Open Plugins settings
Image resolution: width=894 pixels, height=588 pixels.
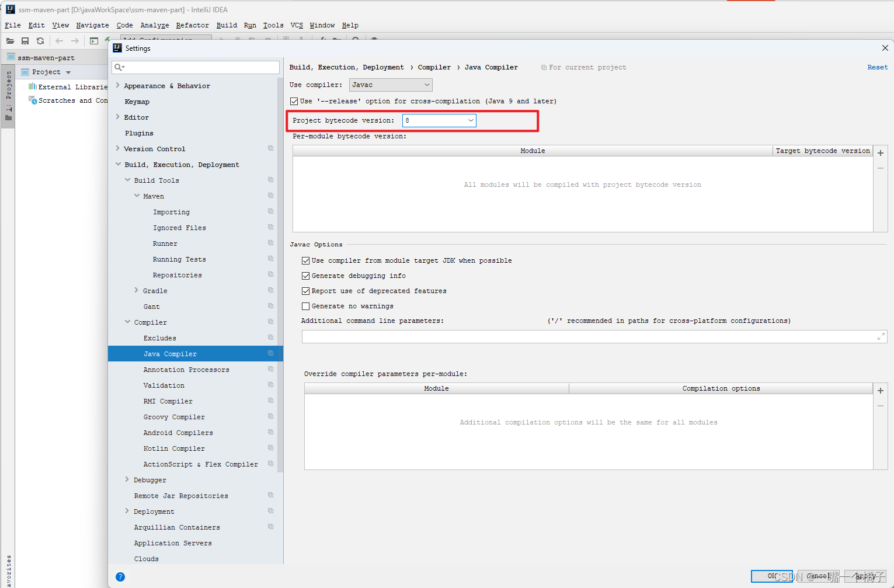click(139, 133)
